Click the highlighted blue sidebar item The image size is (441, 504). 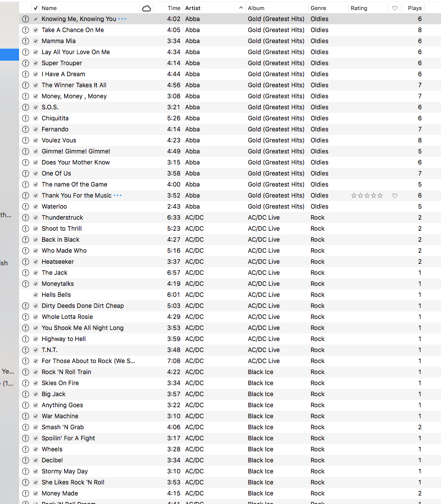coord(10,54)
